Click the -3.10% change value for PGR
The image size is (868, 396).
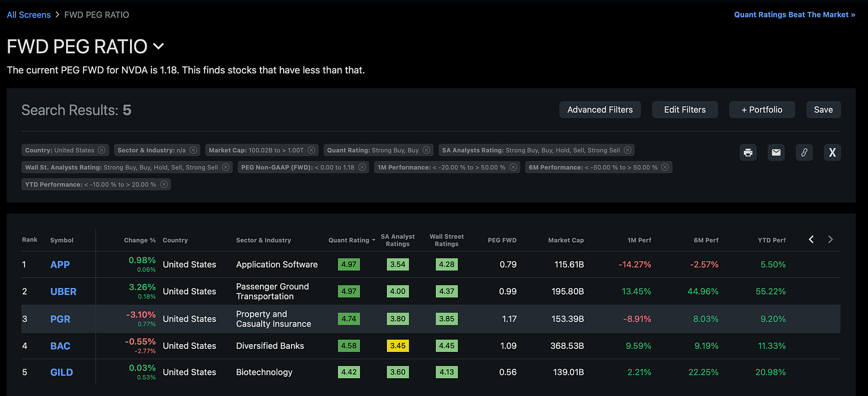(x=141, y=314)
